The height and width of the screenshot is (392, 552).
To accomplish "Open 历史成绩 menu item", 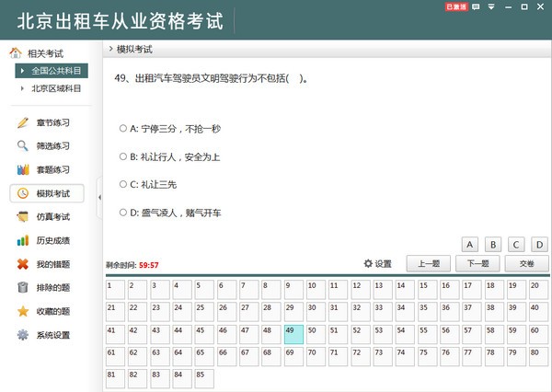I will 53,240.
